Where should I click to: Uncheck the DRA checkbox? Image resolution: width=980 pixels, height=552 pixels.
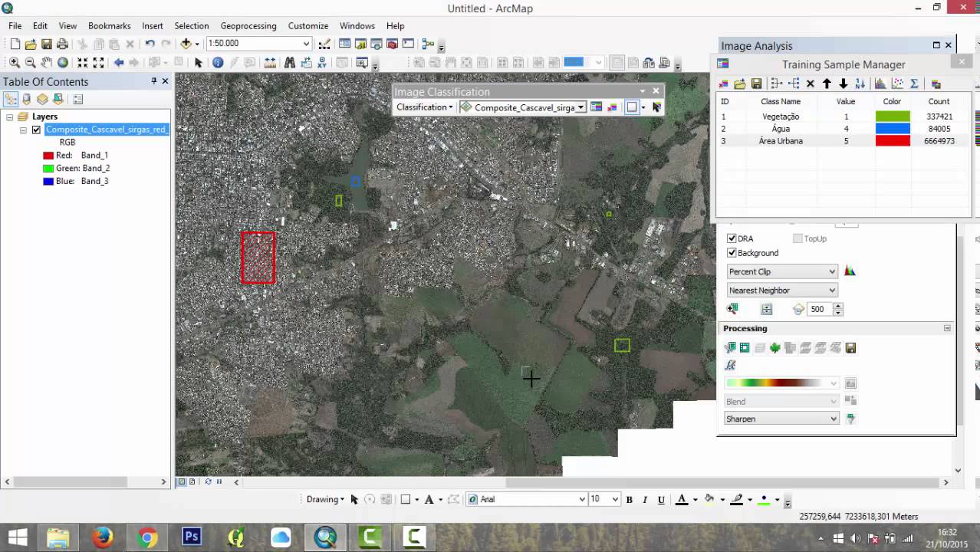732,238
